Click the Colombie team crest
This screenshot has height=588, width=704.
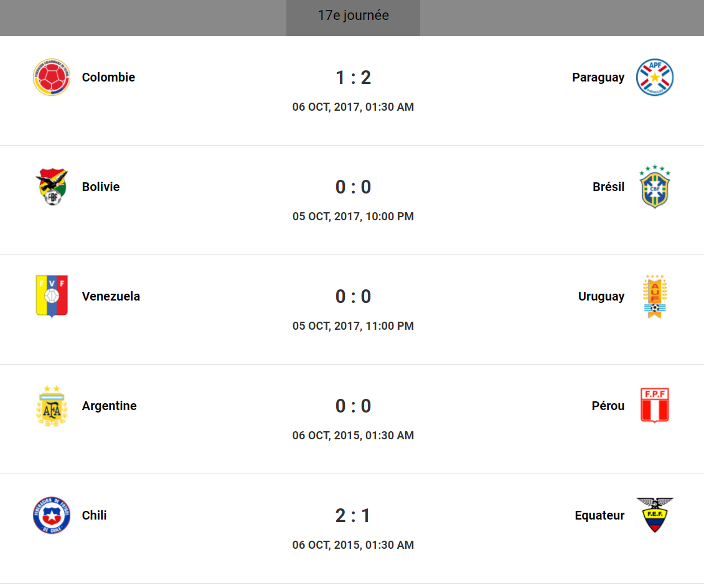click(x=52, y=77)
